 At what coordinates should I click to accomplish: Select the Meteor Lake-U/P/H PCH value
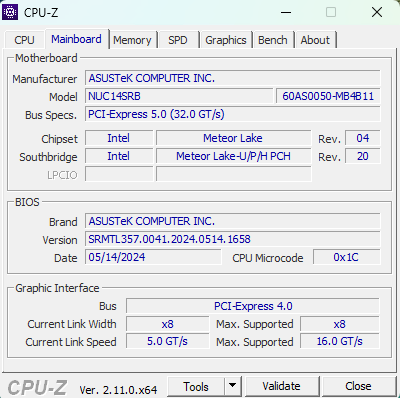click(233, 156)
